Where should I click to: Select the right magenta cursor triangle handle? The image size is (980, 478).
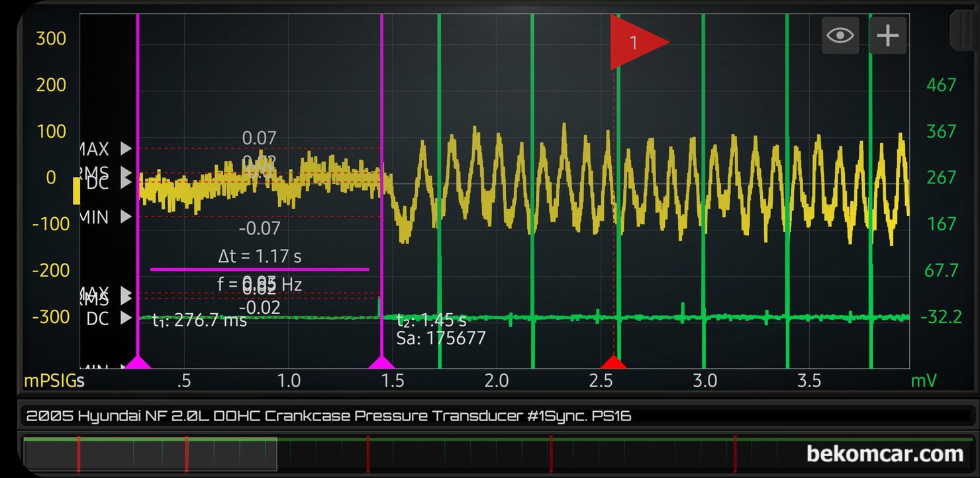coord(381,362)
